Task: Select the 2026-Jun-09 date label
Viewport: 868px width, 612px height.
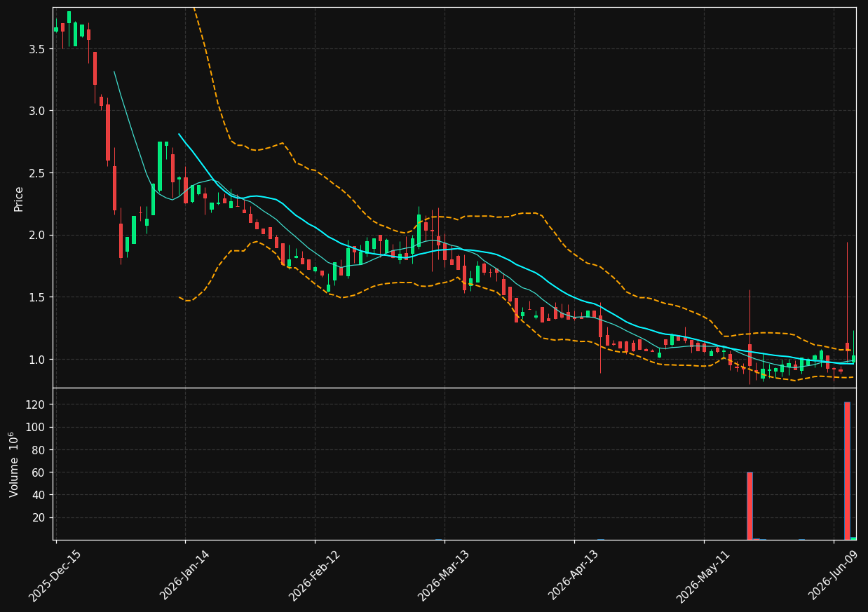Action: [833, 576]
